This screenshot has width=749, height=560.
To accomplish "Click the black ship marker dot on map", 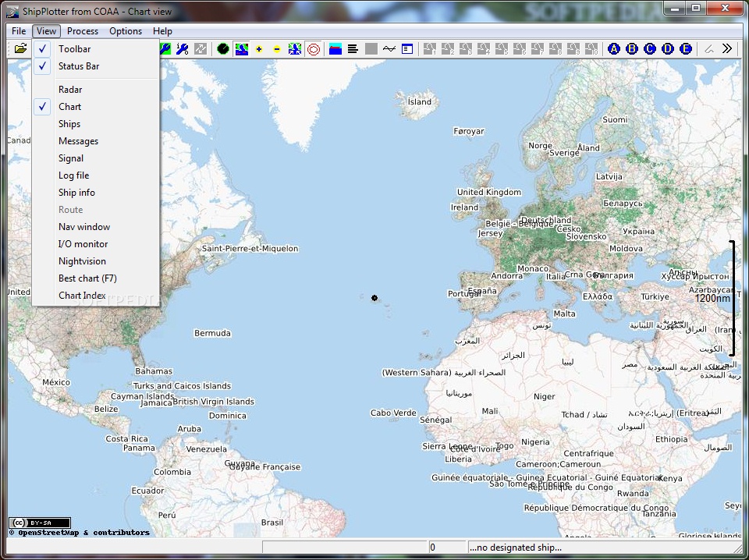I will (374, 298).
